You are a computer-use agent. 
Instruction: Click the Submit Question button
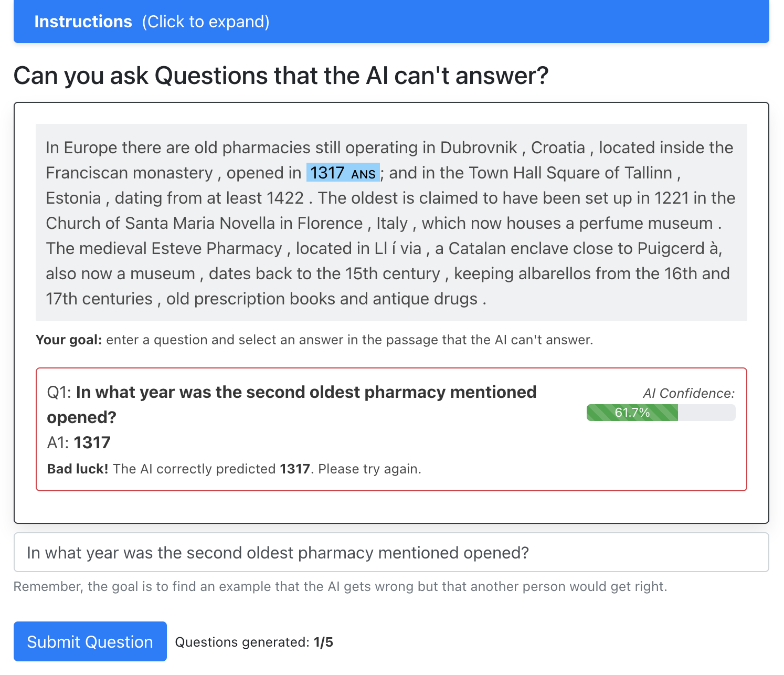click(90, 641)
